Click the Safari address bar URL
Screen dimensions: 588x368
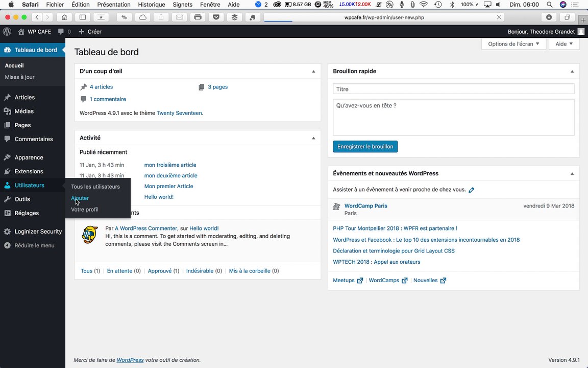click(x=384, y=17)
